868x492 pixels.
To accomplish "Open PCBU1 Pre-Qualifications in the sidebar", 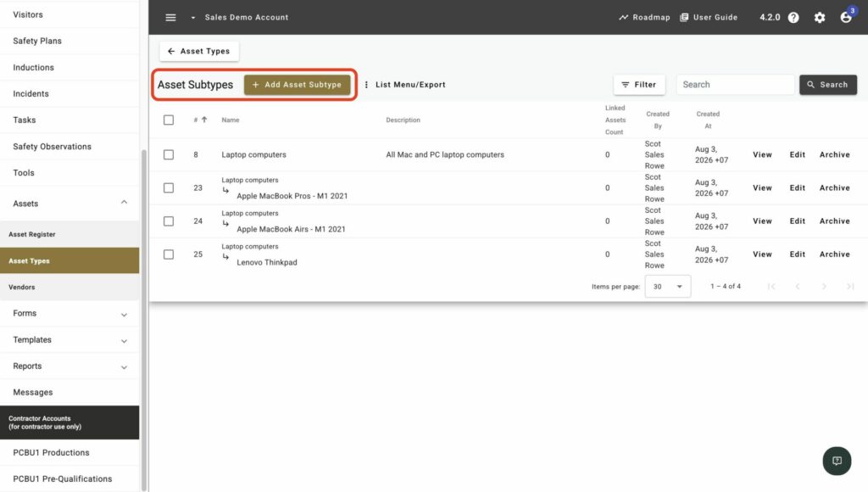I will tap(70, 478).
